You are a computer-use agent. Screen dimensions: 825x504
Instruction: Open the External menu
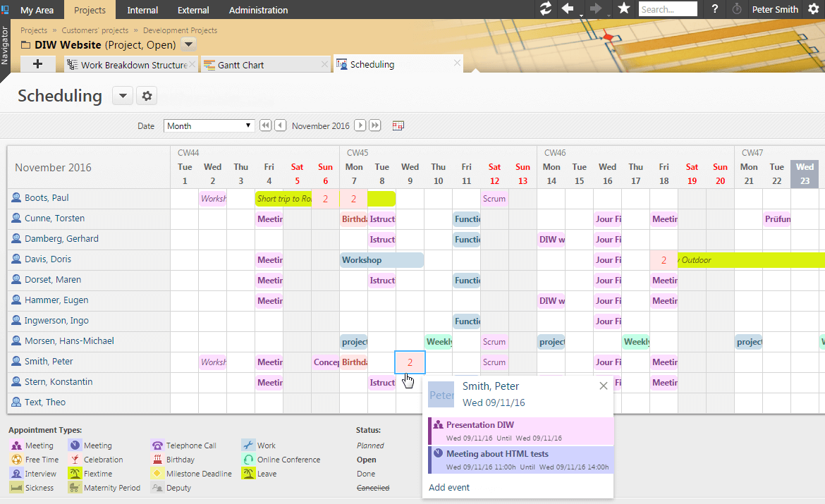tap(193, 10)
